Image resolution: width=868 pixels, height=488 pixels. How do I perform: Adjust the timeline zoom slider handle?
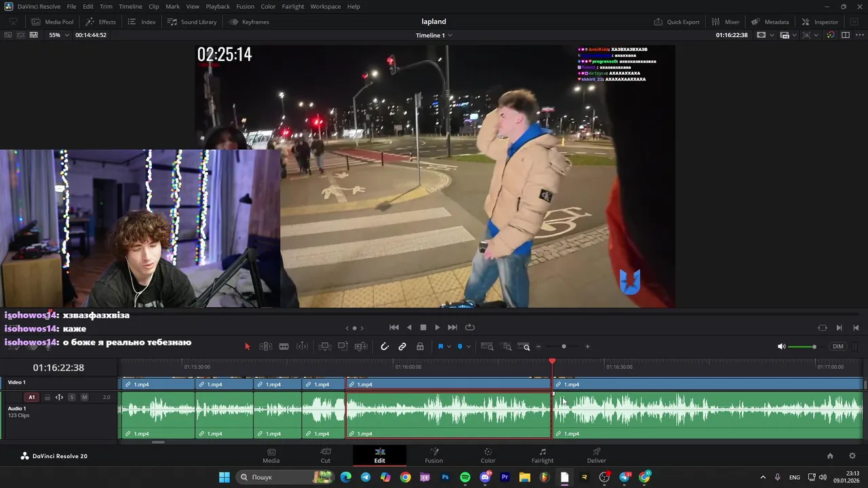[x=564, y=346]
